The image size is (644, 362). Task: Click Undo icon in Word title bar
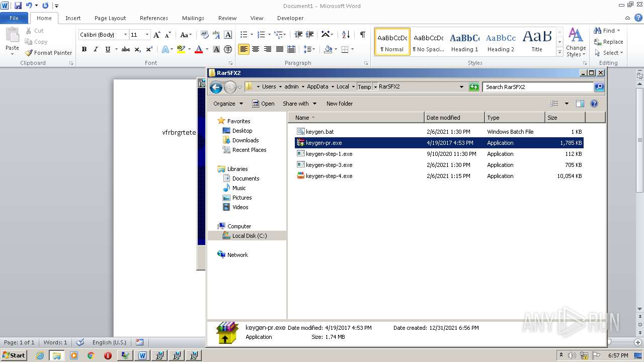[29, 6]
